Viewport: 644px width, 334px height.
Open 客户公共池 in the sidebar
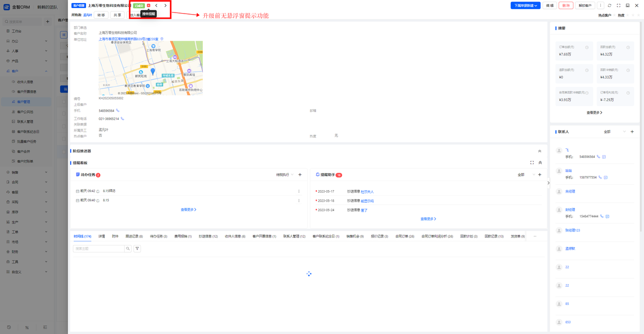pos(25,112)
